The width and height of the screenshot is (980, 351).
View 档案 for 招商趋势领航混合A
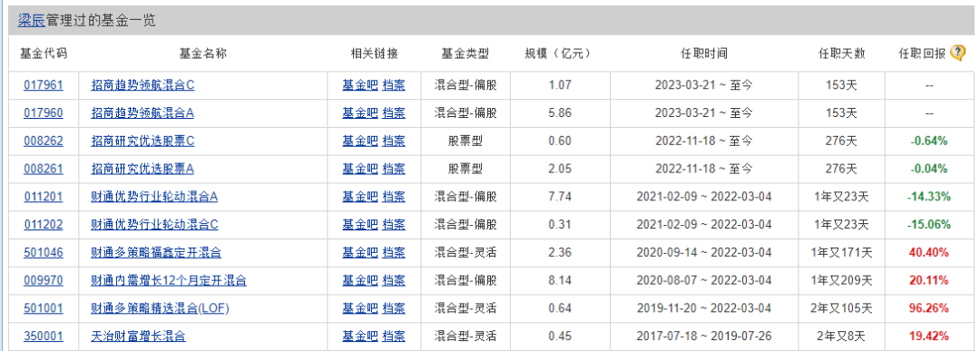(x=394, y=113)
